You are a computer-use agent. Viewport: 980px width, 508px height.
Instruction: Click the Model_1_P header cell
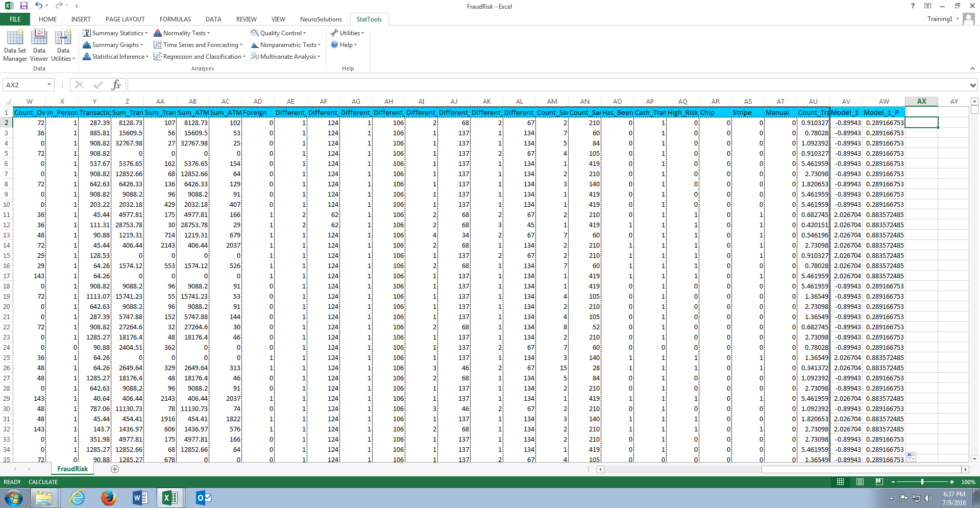pyautogui.click(x=884, y=112)
